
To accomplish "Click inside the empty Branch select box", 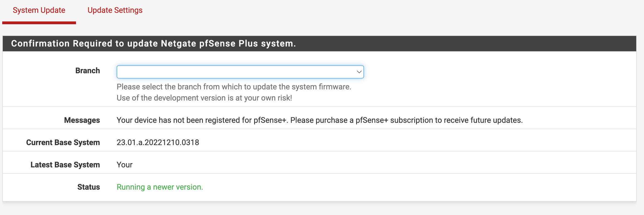I will coord(234,72).
